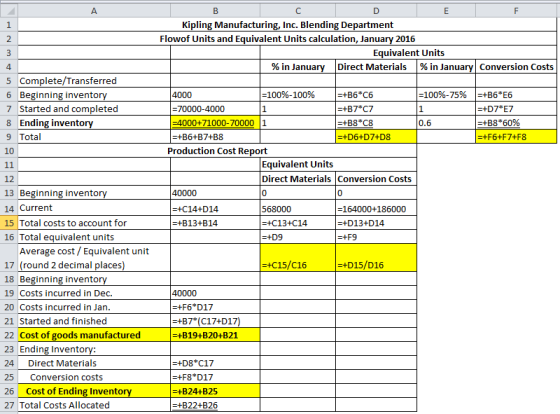
Task: Select row 22 header
Action: point(9,335)
